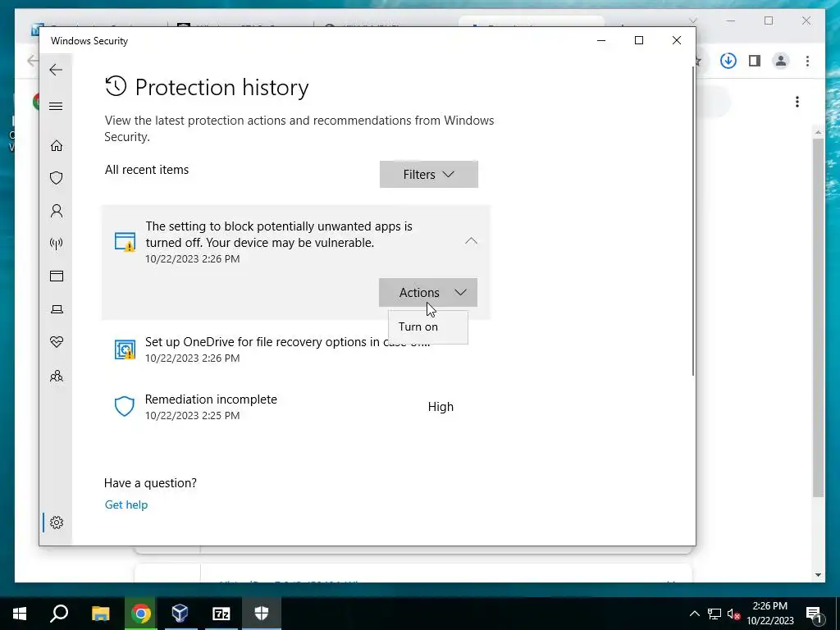Toggle Chrome side panel icon
Image resolution: width=840 pixels, height=630 pixels.
coord(755,61)
